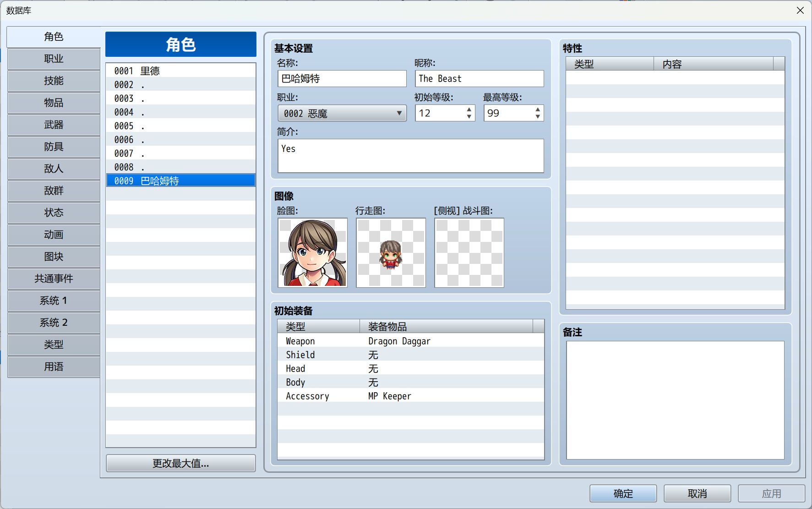Select the 行走图 walking sprite thumbnail
This screenshot has width=812, height=509.
click(391, 252)
